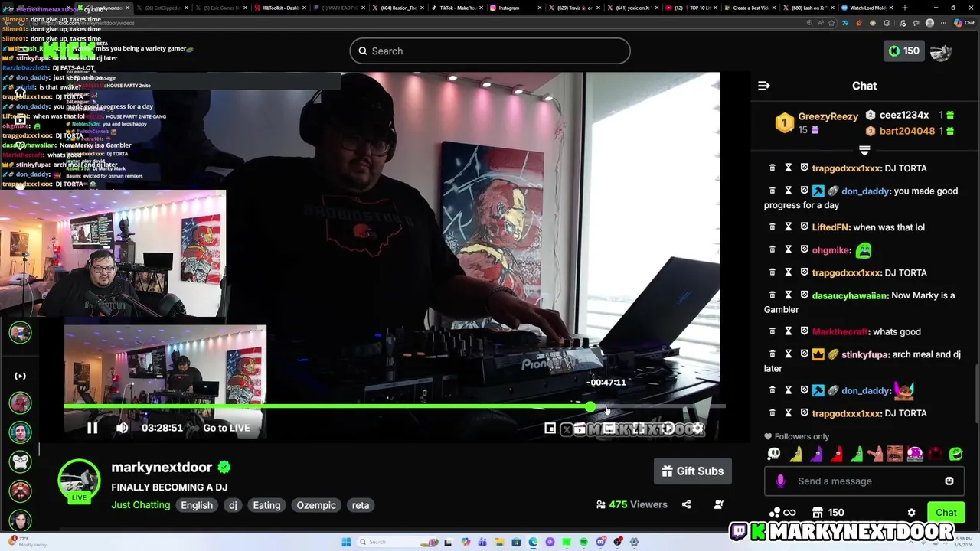Mute the video player volume
The image size is (980, 551).
122,428
